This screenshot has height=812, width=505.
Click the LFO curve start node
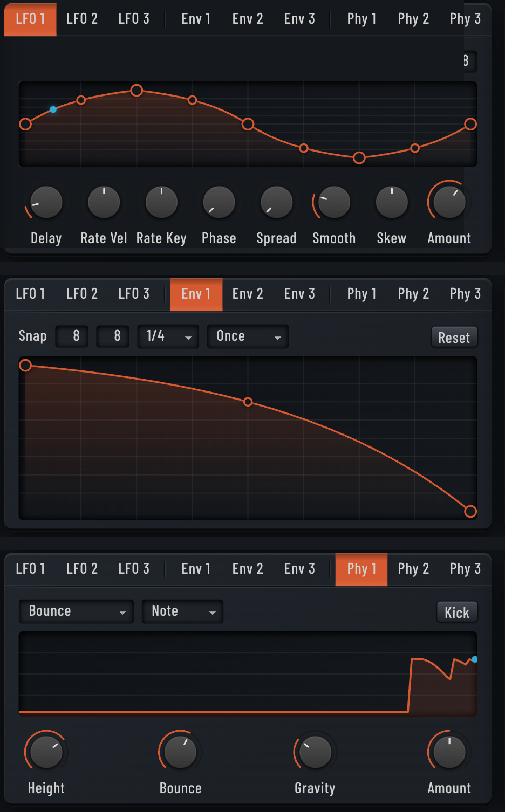tap(25, 124)
